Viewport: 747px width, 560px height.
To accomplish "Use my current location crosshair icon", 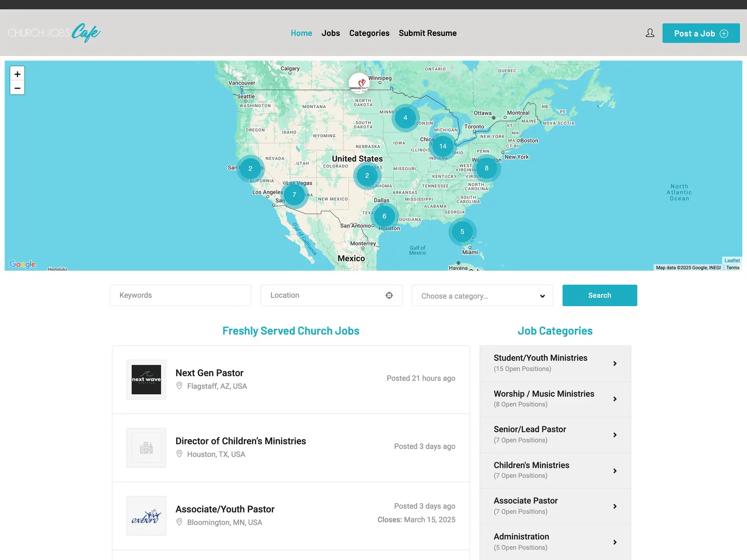I will [389, 295].
